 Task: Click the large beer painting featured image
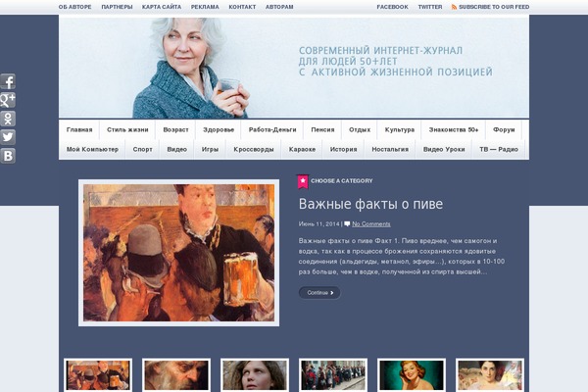pyautogui.click(x=179, y=253)
